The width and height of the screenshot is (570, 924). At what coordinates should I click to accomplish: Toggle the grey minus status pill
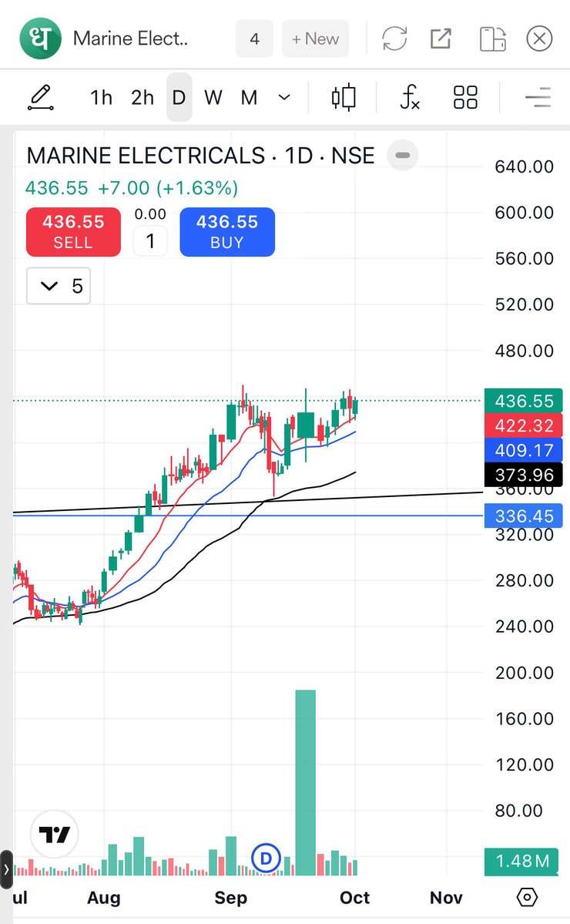tap(403, 156)
